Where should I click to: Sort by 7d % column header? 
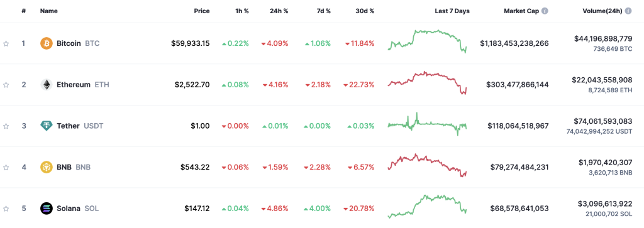tap(323, 11)
